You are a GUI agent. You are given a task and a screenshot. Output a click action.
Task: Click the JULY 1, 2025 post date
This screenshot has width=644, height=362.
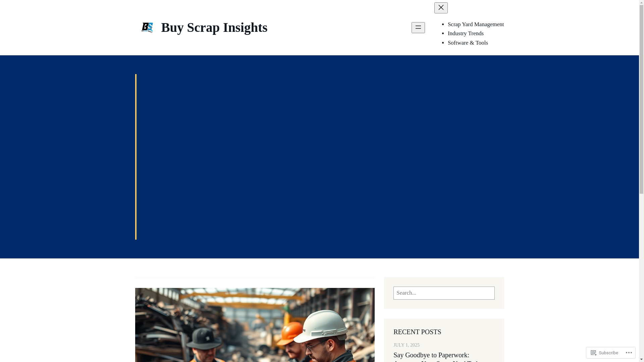(406, 345)
